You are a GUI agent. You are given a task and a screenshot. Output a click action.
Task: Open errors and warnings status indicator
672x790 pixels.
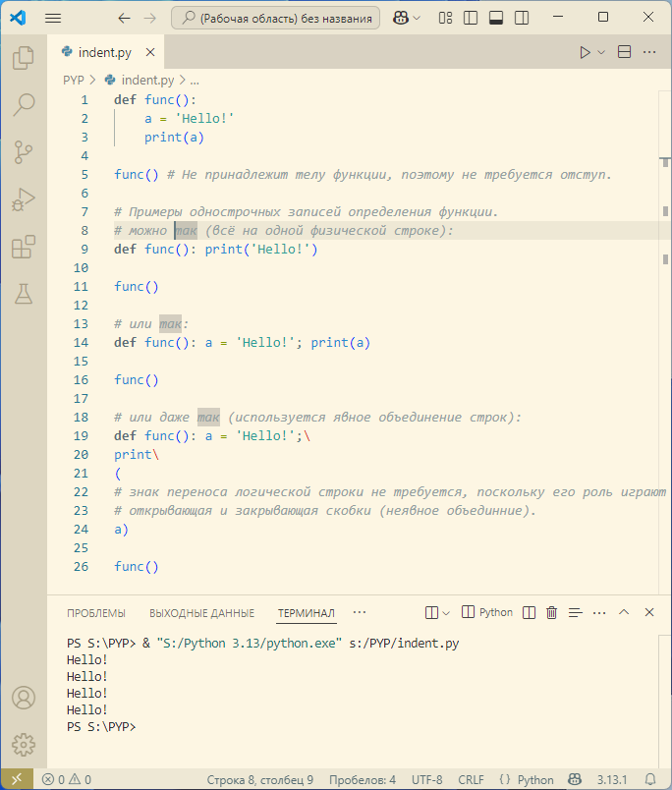[x=67, y=779]
